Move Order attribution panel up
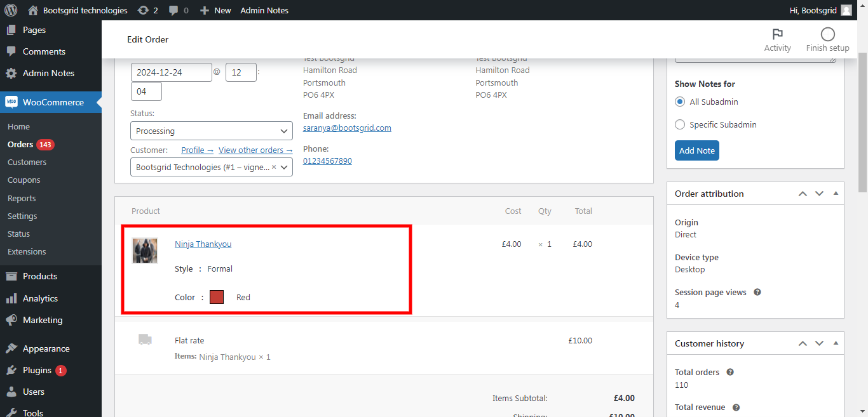868x417 pixels. [x=803, y=194]
